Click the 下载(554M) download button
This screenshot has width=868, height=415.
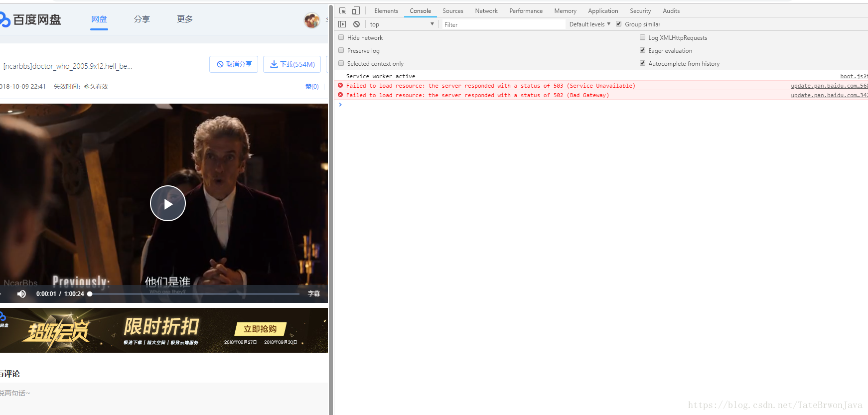pyautogui.click(x=292, y=64)
